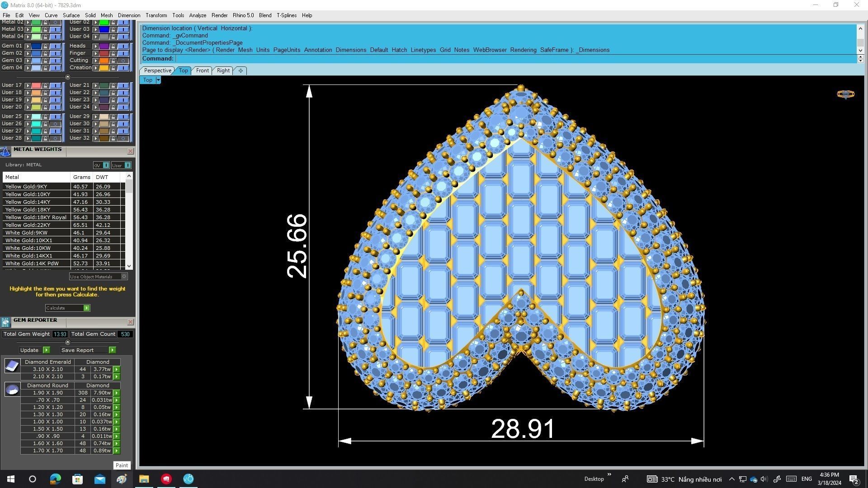Toggle visibility of the Cutting layer

123,61
